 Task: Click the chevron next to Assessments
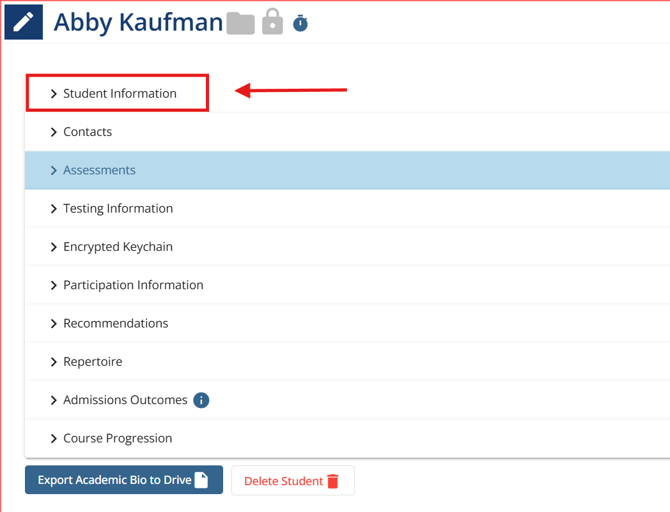[54, 171]
